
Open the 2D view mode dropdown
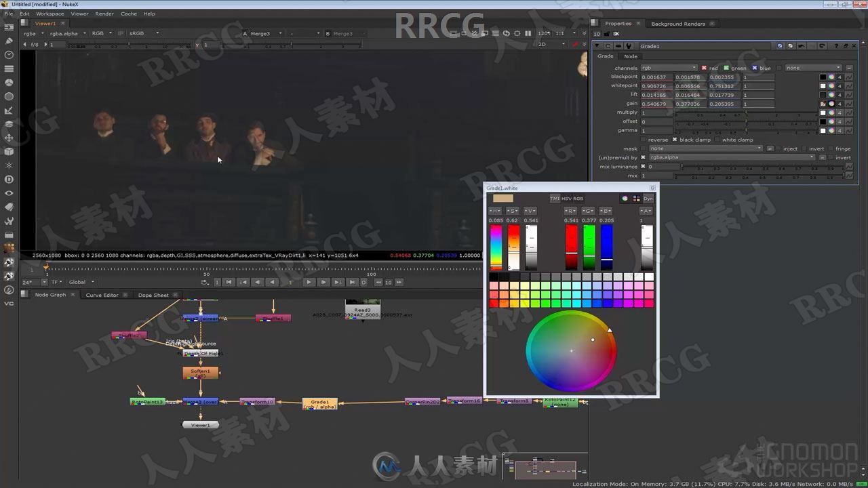(x=551, y=44)
